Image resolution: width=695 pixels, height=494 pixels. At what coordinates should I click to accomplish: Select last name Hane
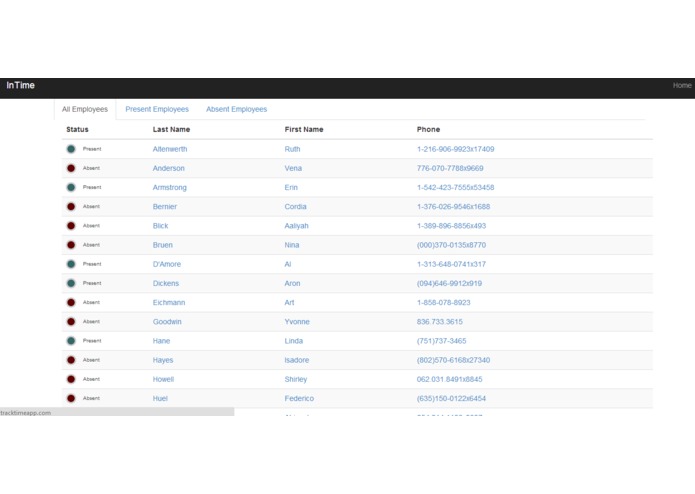click(161, 341)
